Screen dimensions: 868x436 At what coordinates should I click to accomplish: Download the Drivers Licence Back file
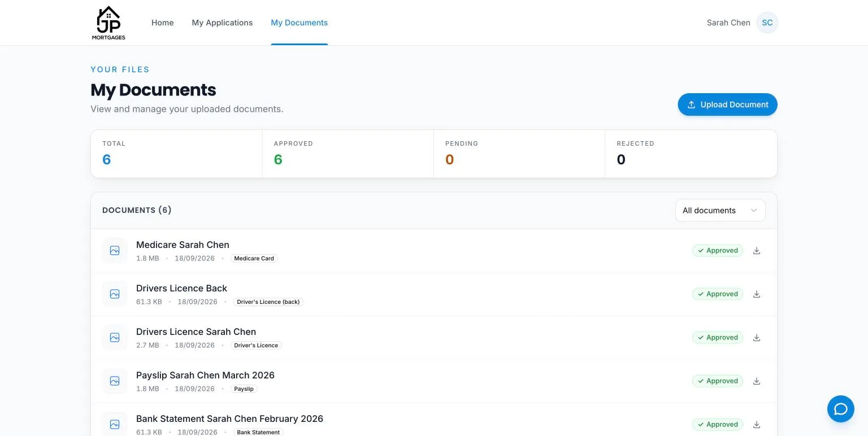(x=757, y=294)
